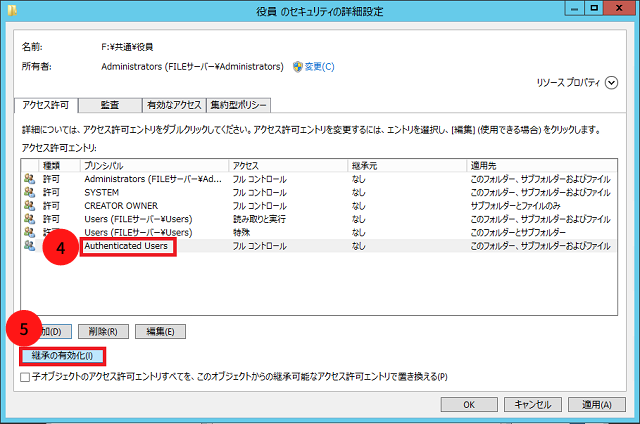Click the owner name Administrators (FILEサーバー¥Administrators)
The height and width of the screenshot is (424, 640).
(x=192, y=67)
